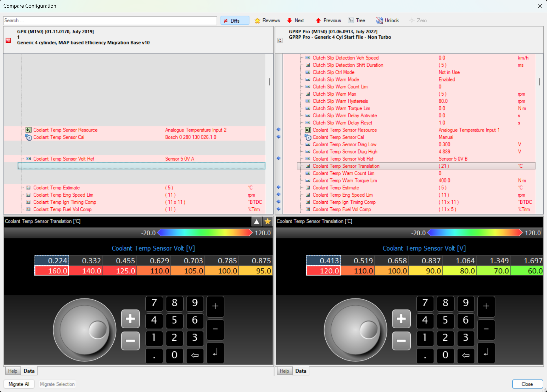
Task: Click inside the Search input field
Action: 110,21
